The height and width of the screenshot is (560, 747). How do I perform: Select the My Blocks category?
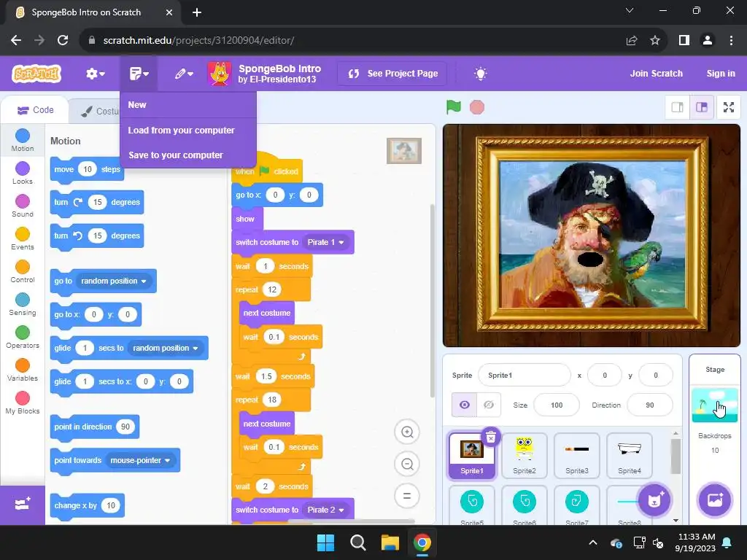tap(23, 402)
